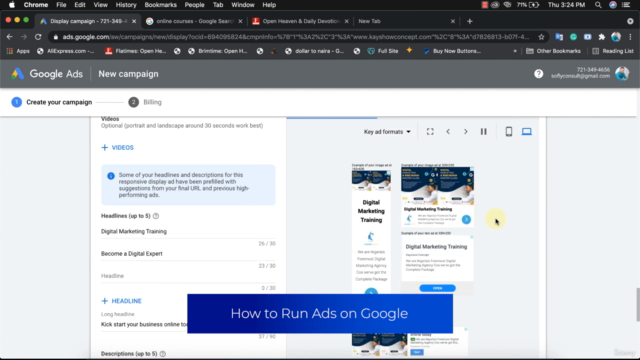Bookmark this page with star icon
Image resolution: width=640 pixels, height=360 pixels.
[541, 37]
